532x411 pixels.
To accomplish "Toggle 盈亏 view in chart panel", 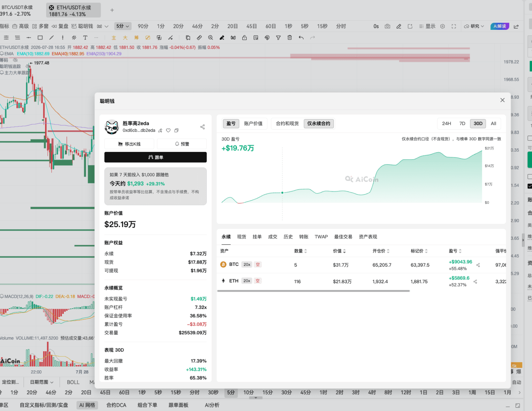I will point(231,123).
